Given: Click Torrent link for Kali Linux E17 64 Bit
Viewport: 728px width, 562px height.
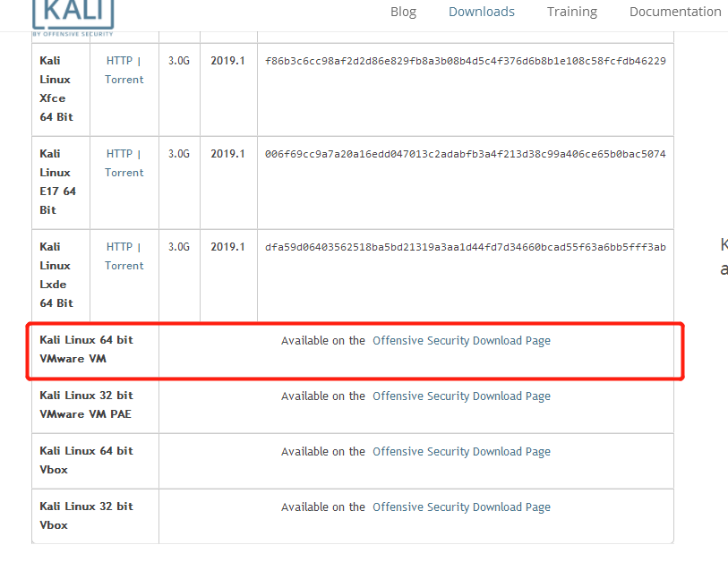Looking at the screenshot, I should pos(124,173).
